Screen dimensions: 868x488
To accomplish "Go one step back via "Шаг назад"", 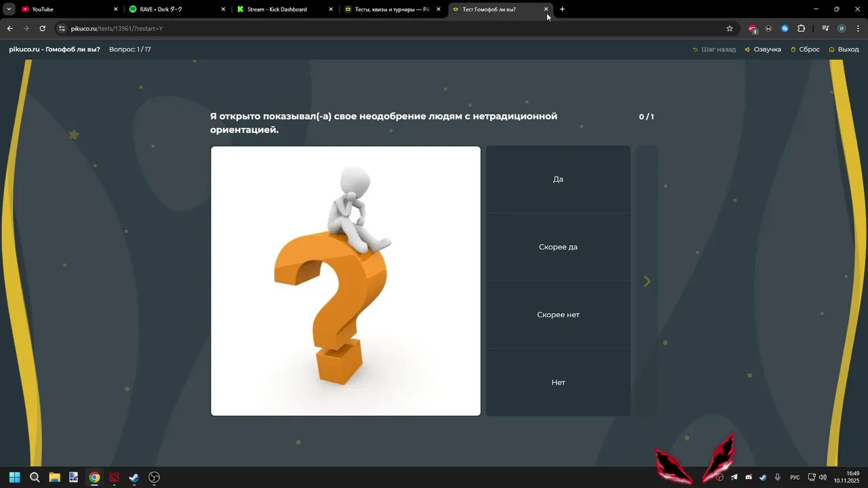I will point(714,49).
